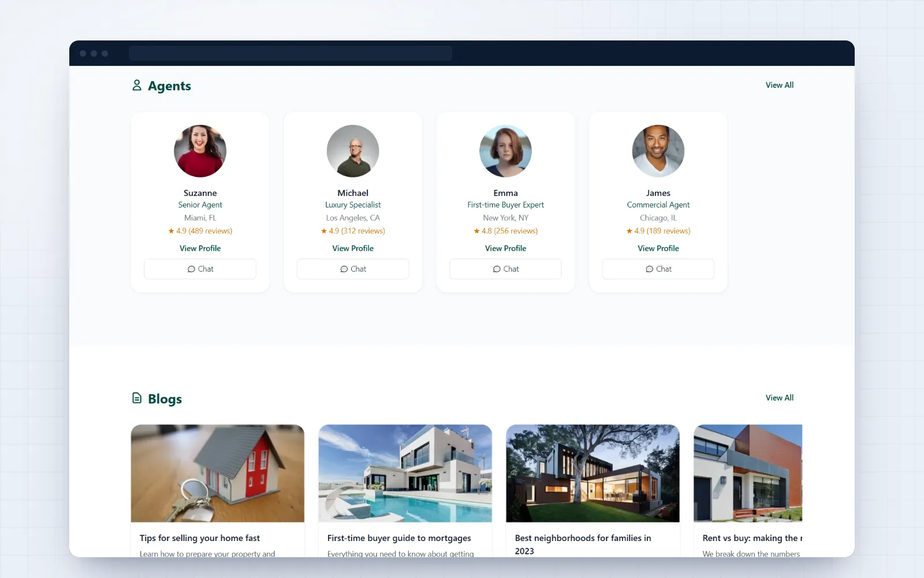Click 'Senior Agent' title text
The width and height of the screenshot is (924, 578).
click(200, 205)
